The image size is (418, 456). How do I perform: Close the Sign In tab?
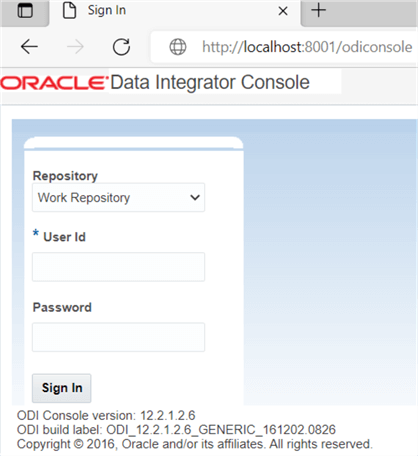283,11
